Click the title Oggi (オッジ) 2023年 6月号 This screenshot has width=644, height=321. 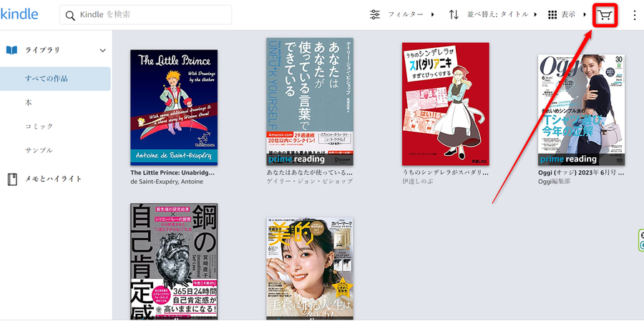tap(581, 173)
